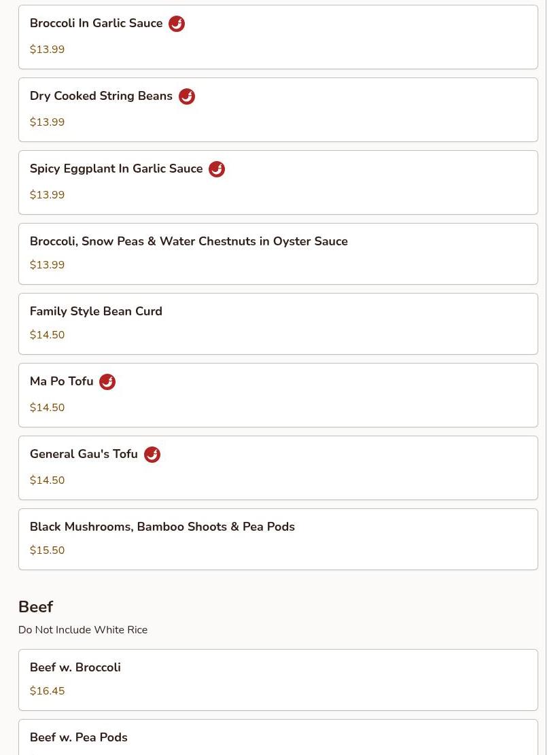
Task: Click the $15.50 price on Black Mushrooms
Action: [48, 550]
